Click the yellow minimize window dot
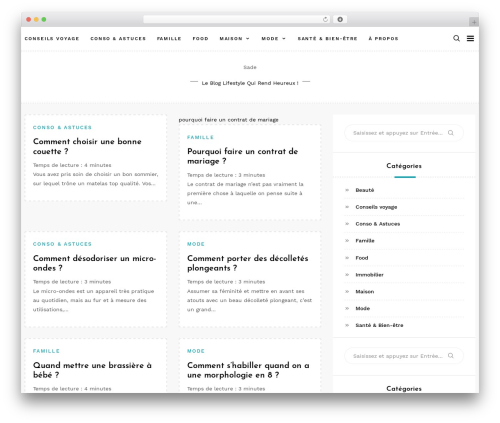 (x=36, y=19)
